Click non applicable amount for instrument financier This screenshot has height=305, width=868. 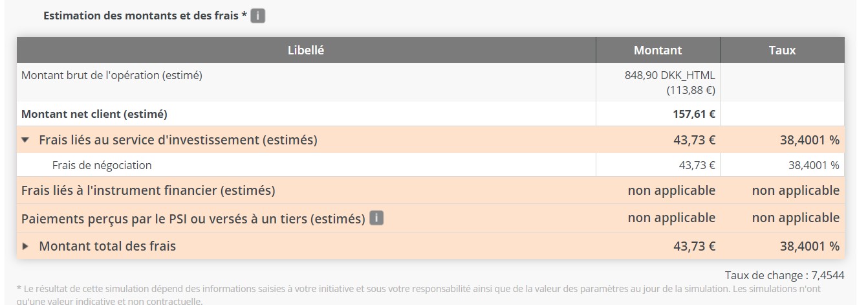[x=671, y=190]
